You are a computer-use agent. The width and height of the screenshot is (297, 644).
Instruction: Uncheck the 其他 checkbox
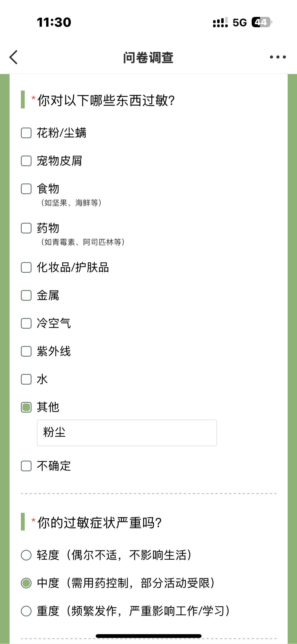(x=26, y=407)
